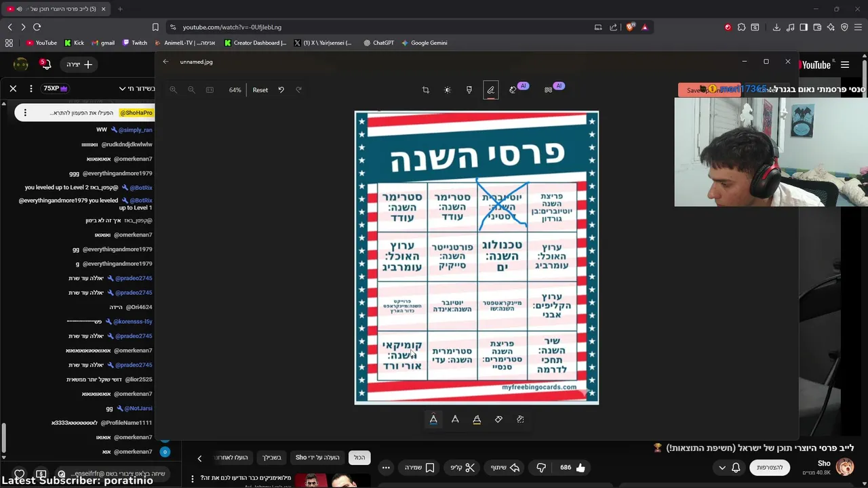Choose the yellow highlighter tool

(477, 420)
